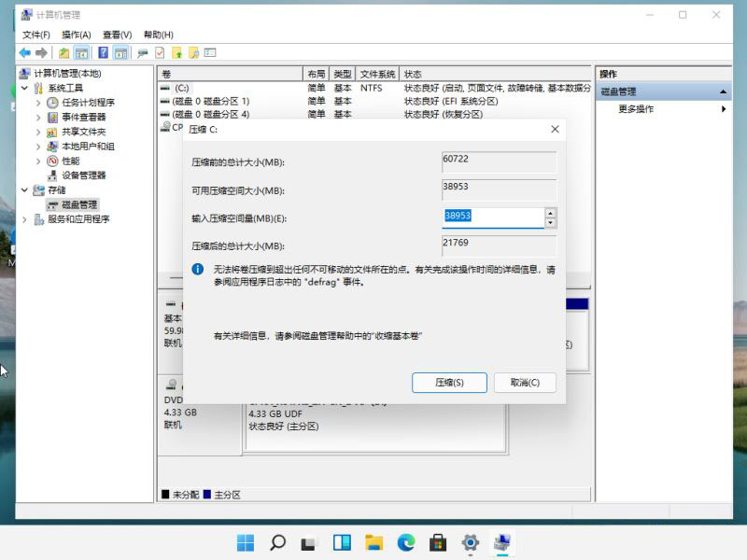Click the 压缩(S) button to shrink
This screenshot has width=747, height=560.
pyautogui.click(x=449, y=383)
